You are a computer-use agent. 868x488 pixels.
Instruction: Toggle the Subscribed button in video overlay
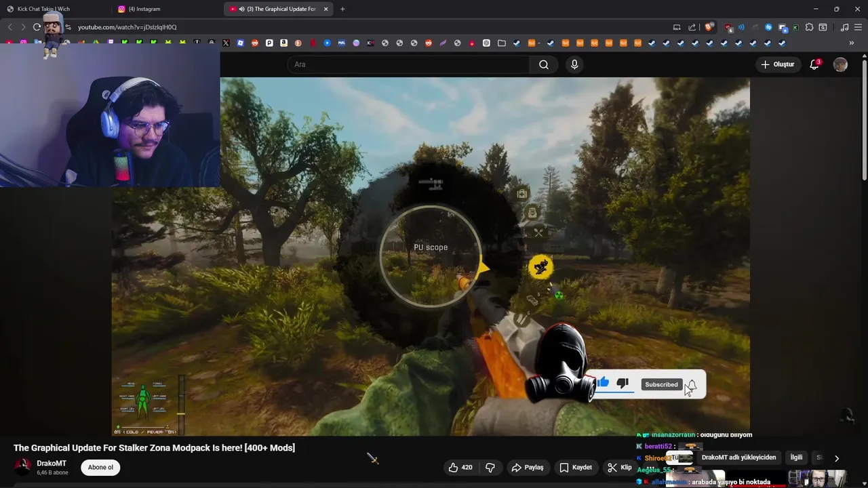point(661,384)
